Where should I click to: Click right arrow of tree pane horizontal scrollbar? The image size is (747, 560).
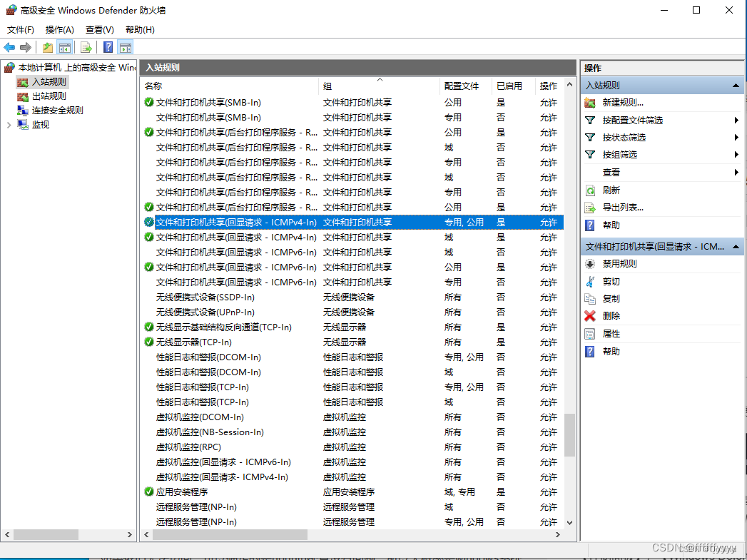coord(130,535)
